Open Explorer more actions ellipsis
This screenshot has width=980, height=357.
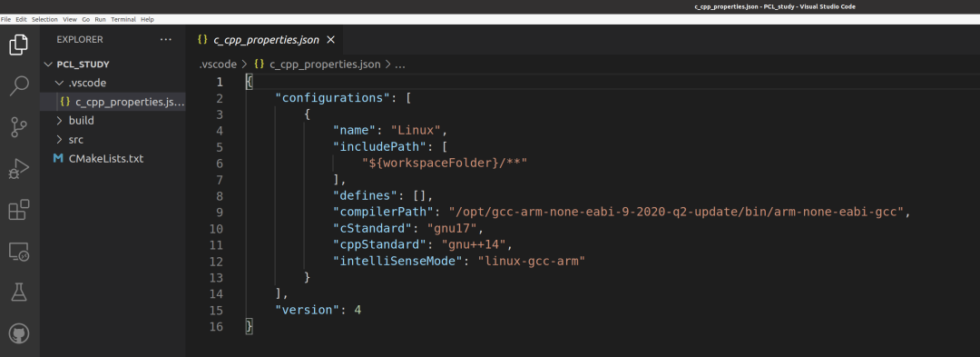pos(166,39)
